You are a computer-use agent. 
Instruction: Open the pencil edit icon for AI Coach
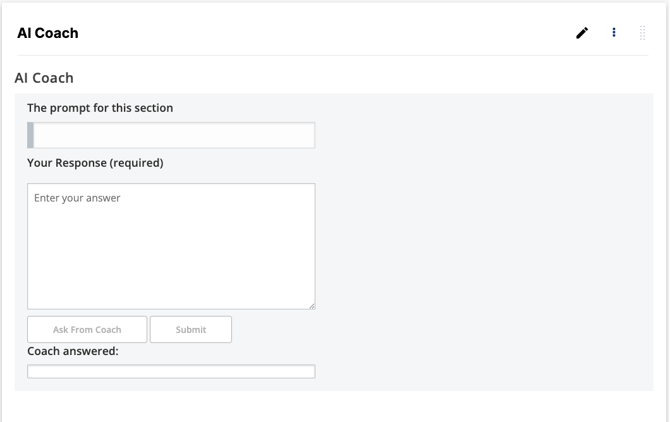pyautogui.click(x=582, y=33)
